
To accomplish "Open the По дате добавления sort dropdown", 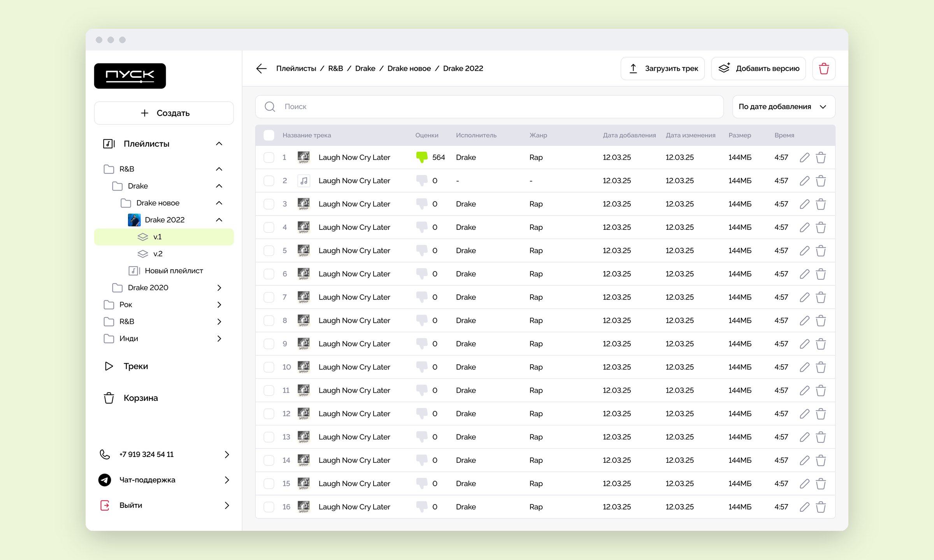I will 784,107.
